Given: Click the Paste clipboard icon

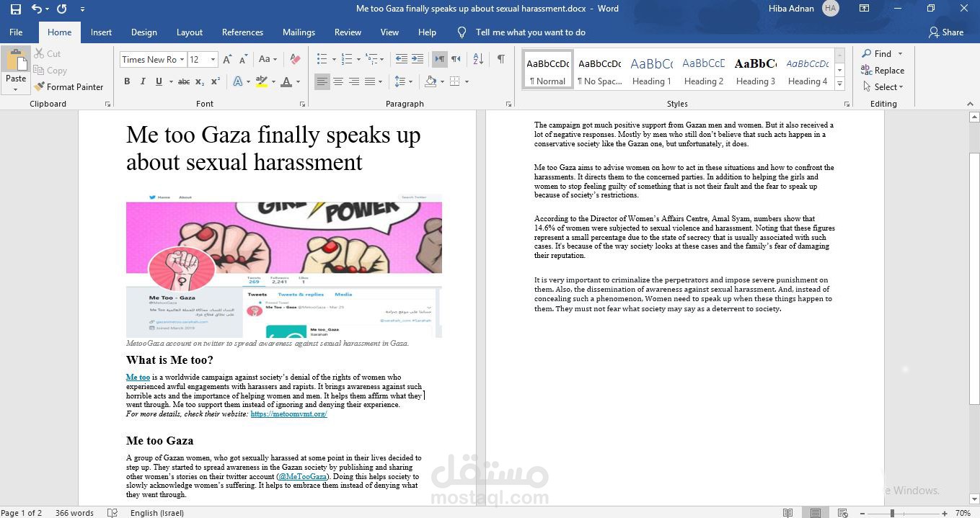Looking at the screenshot, I should point(16,61).
